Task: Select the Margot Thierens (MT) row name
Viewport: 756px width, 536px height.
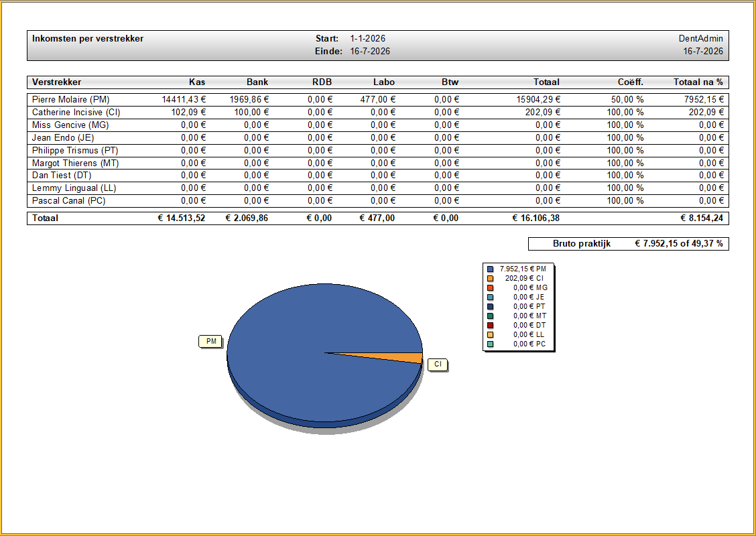Action: (75, 163)
